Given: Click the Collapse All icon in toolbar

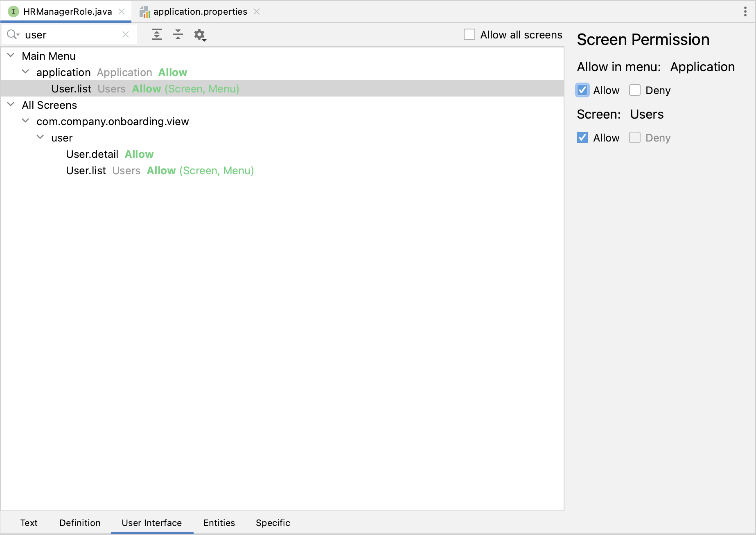Looking at the screenshot, I should coord(178,35).
